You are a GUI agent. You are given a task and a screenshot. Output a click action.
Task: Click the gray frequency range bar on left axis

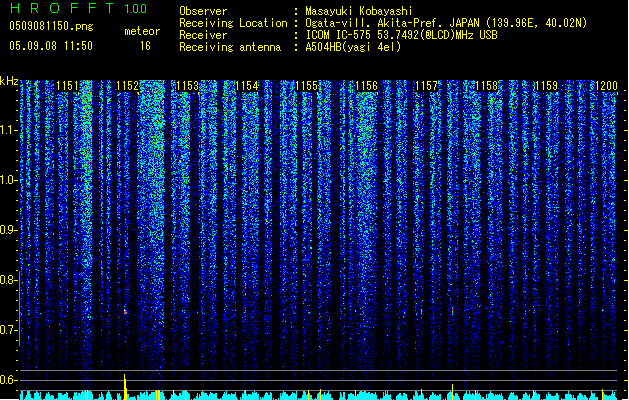(x=19, y=308)
